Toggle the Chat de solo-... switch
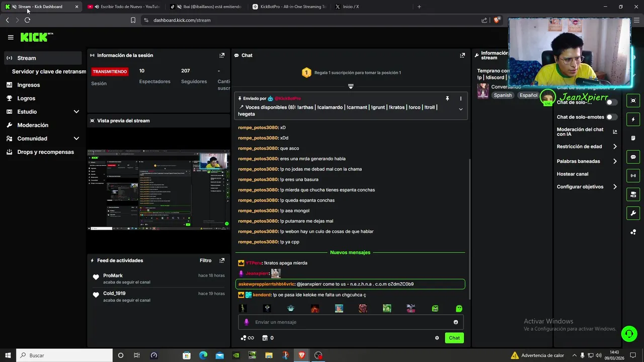 [611, 102]
